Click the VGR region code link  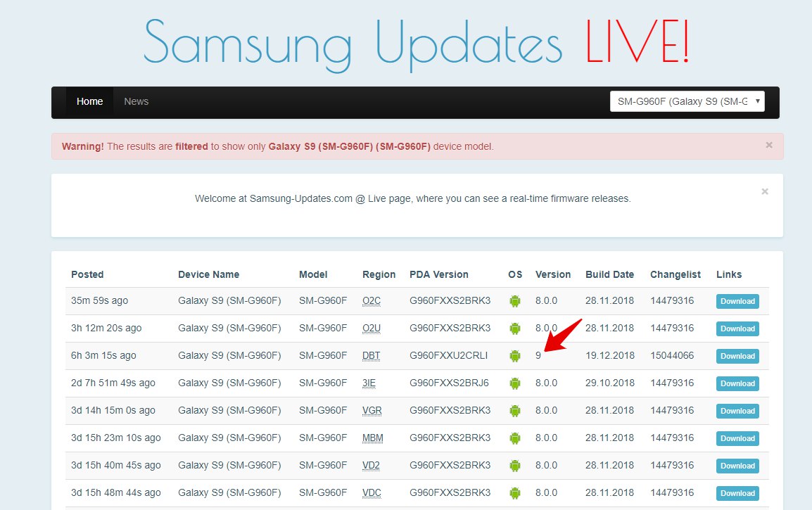point(372,411)
